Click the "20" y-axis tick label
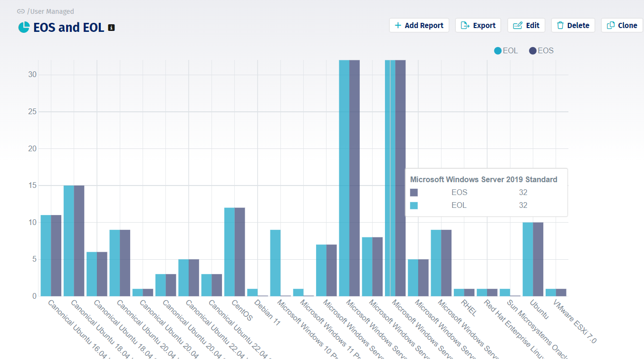This screenshot has height=362, width=644. click(32, 148)
